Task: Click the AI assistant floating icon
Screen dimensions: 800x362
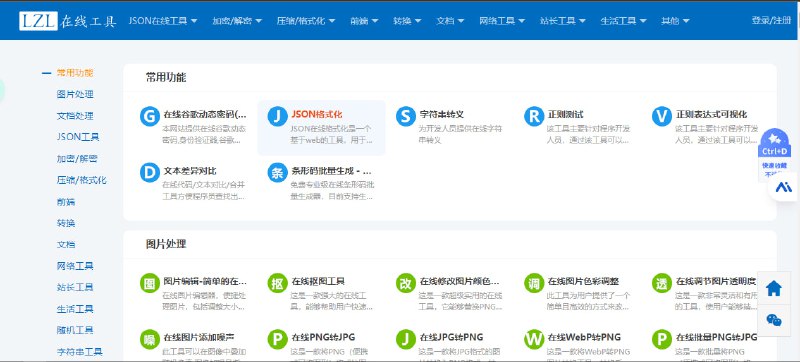Action: point(784,187)
